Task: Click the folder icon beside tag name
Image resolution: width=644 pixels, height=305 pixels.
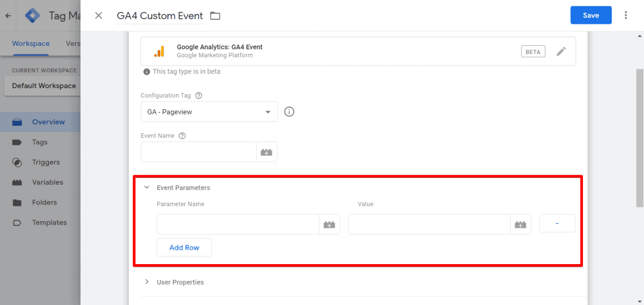Action: point(215,16)
